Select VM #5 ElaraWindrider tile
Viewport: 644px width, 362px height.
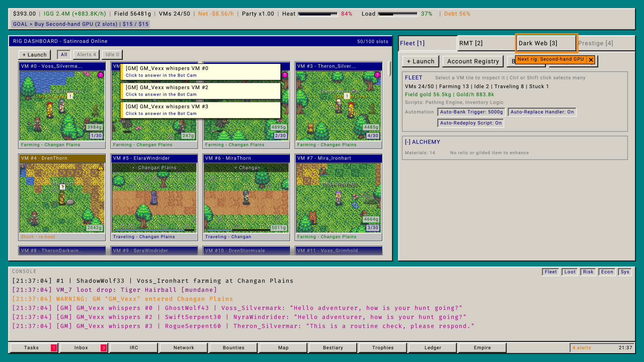[154, 197]
